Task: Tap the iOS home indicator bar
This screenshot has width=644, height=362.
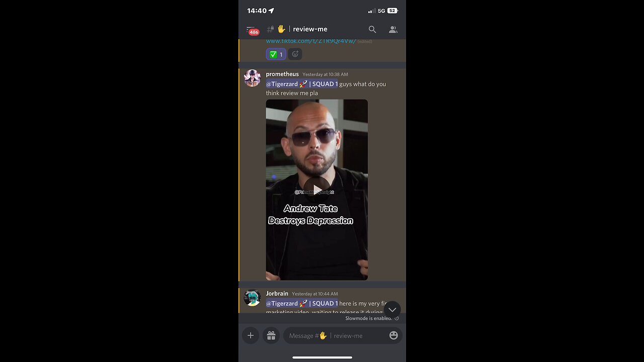Action: 322,357
